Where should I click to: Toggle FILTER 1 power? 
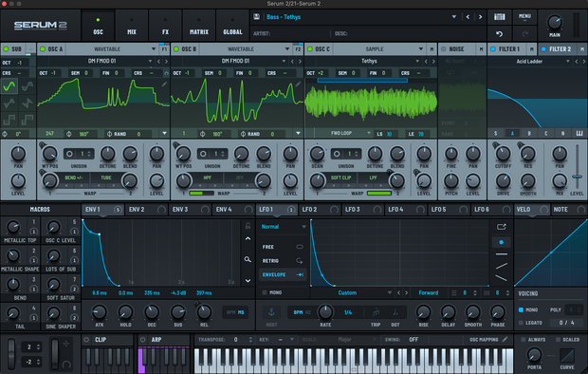(x=493, y=49)
